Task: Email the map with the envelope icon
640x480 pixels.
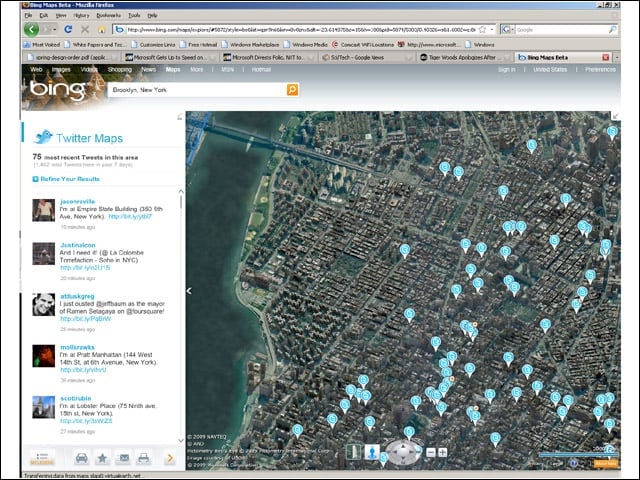Action: point(123,458)
